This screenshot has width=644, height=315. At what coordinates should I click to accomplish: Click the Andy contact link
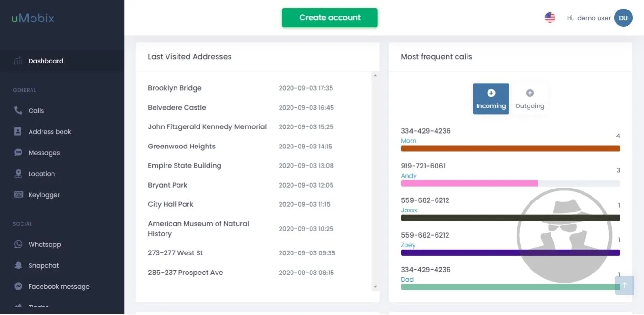pos(408,176)
